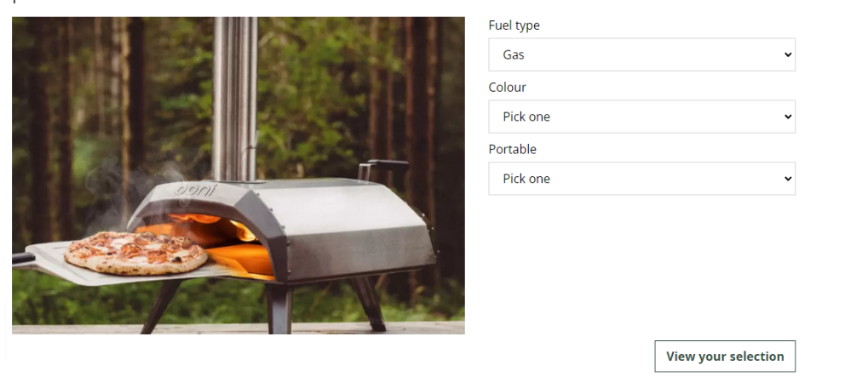Select the Fuel type label text
868x388 pixels.
[x=514, y=26]
